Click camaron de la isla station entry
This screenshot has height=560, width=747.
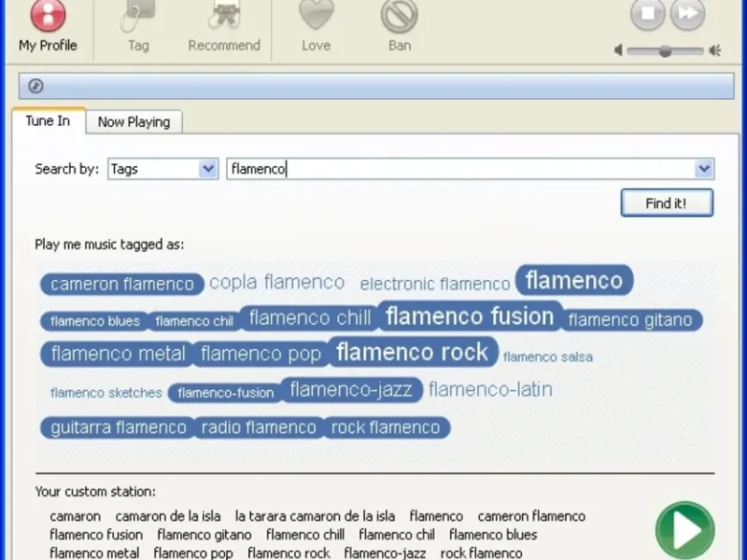click(x=168, y=516)
